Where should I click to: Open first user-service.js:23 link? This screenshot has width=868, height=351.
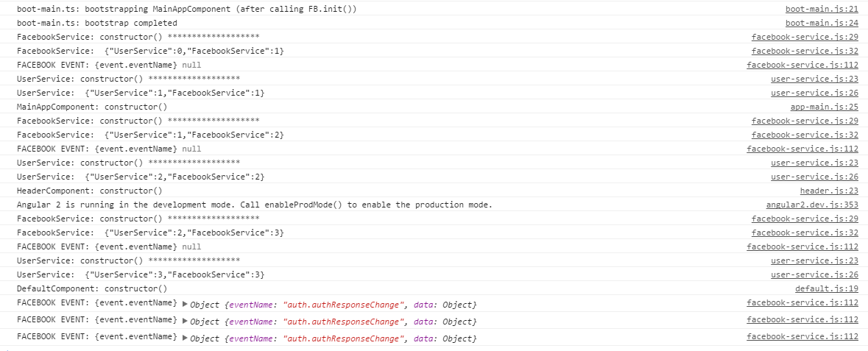click(814, 79)
